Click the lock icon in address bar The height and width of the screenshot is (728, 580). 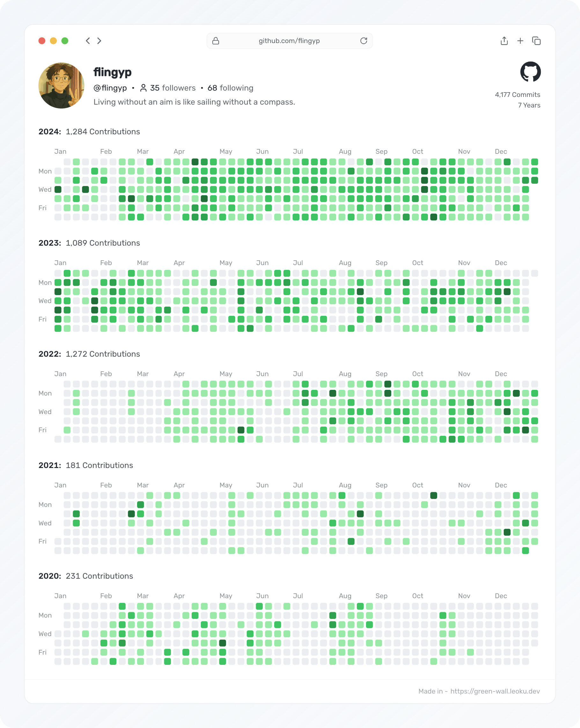coord(216,41)
